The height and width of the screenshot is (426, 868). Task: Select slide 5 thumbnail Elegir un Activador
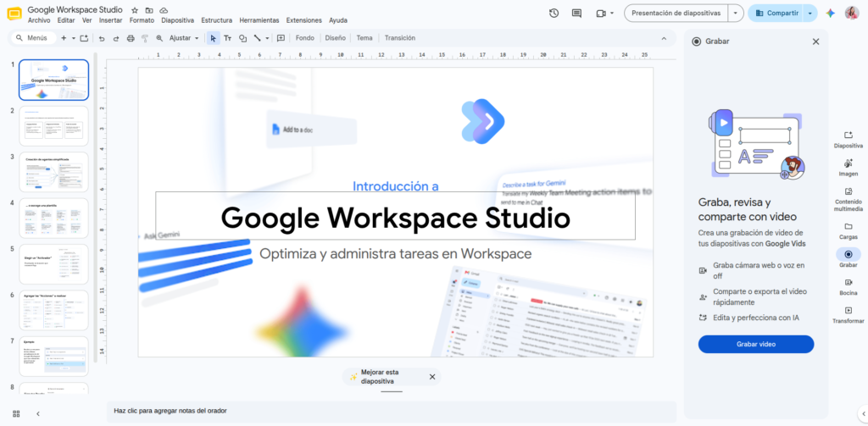click(x=53, y=264)
